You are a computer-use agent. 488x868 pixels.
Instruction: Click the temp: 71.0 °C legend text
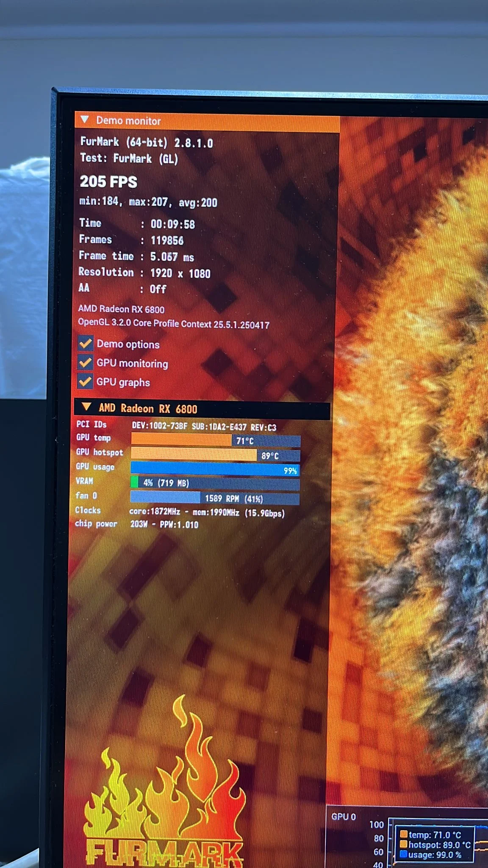(x=435, y=835)
